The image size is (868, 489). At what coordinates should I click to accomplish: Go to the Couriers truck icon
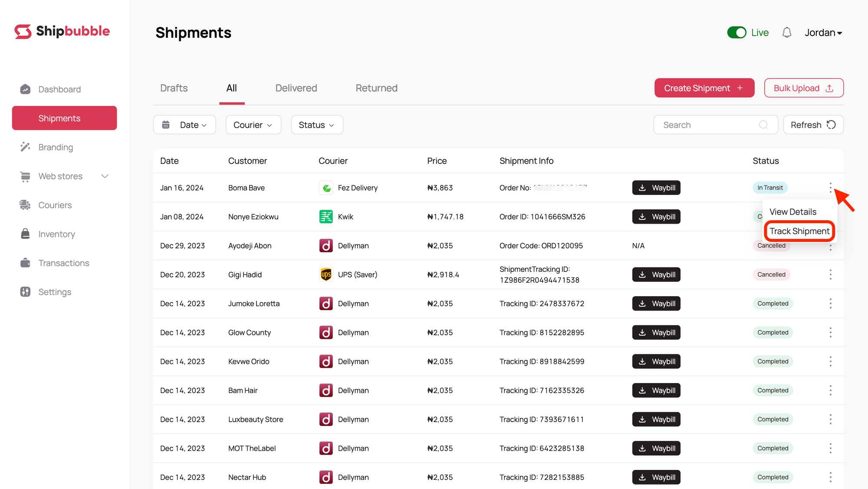tap(25, 205)
